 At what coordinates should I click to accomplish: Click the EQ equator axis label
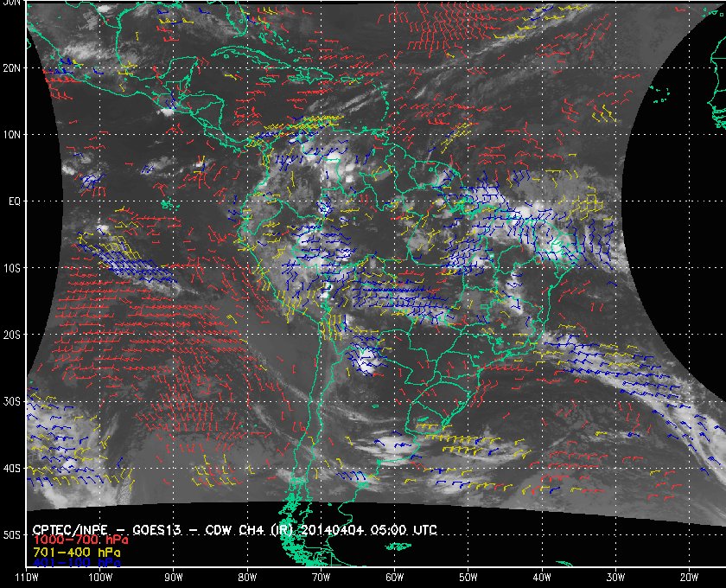[15, 201]
